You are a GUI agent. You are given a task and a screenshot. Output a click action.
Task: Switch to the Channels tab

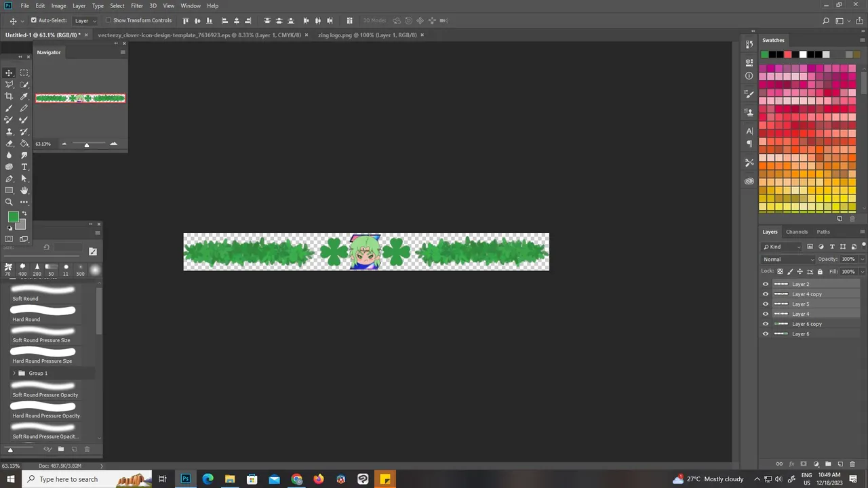[x=797, y=232]
